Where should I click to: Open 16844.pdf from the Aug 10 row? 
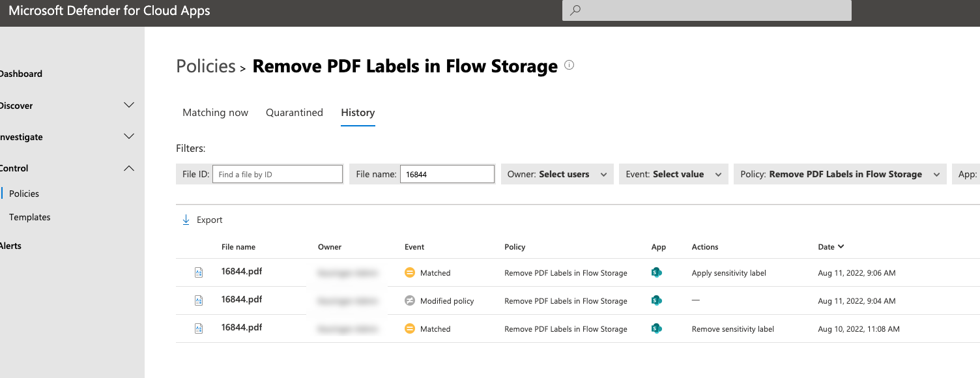242,328
